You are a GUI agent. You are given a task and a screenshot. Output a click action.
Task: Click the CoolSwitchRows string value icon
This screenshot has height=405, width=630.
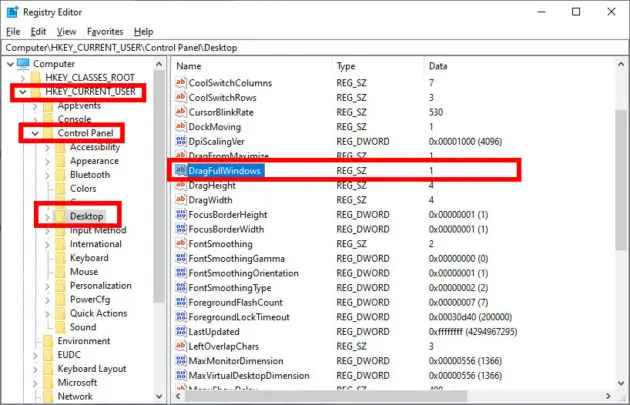coord(181,97)
